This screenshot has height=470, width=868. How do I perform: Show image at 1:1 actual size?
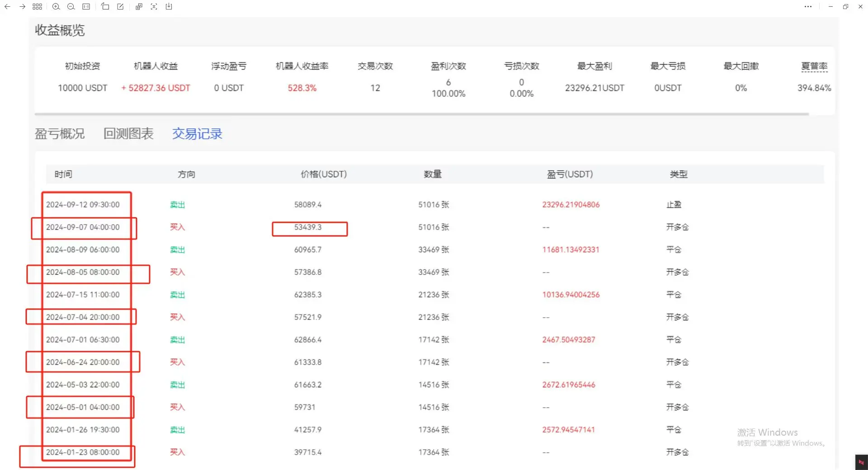[86, 7]
